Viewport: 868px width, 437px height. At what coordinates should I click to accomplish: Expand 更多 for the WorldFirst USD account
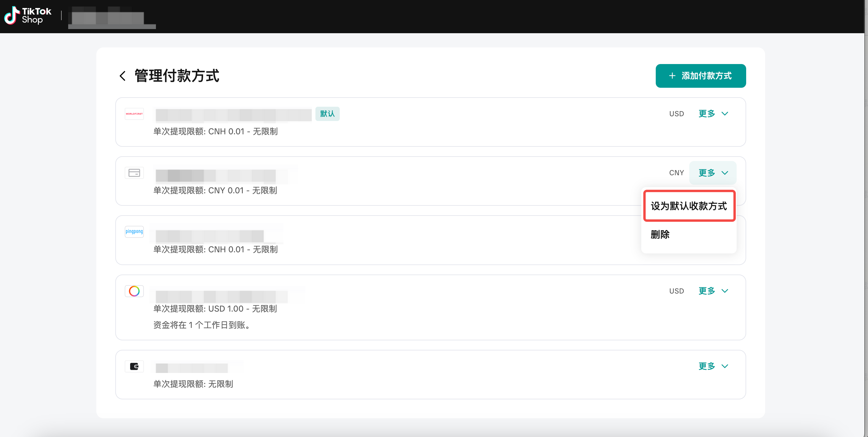[x=713, y=114]
